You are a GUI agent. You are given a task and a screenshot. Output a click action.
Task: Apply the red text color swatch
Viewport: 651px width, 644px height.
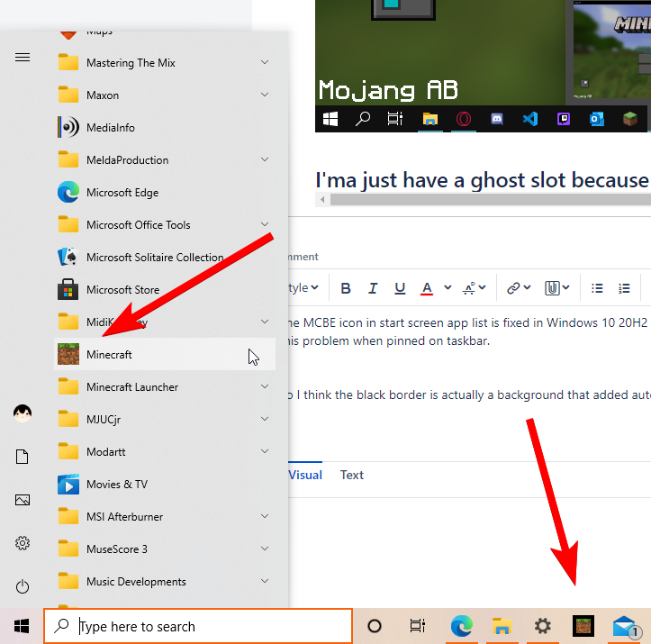pos(426,288)
